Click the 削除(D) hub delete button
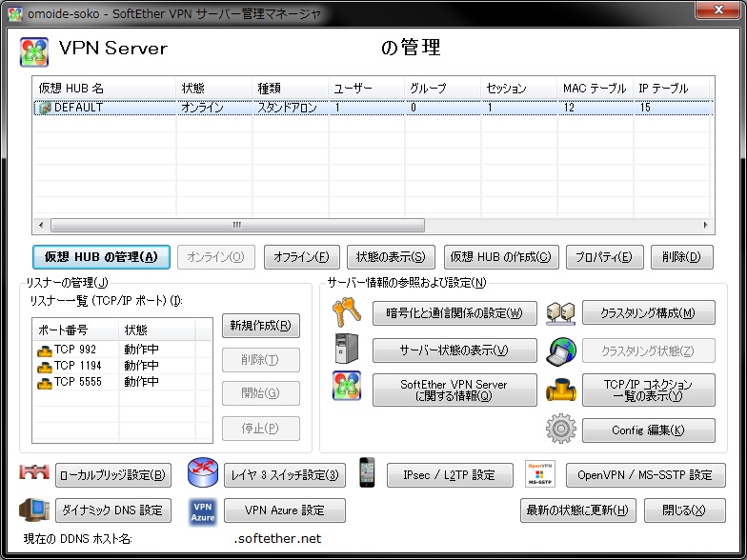 coord(682,257)
